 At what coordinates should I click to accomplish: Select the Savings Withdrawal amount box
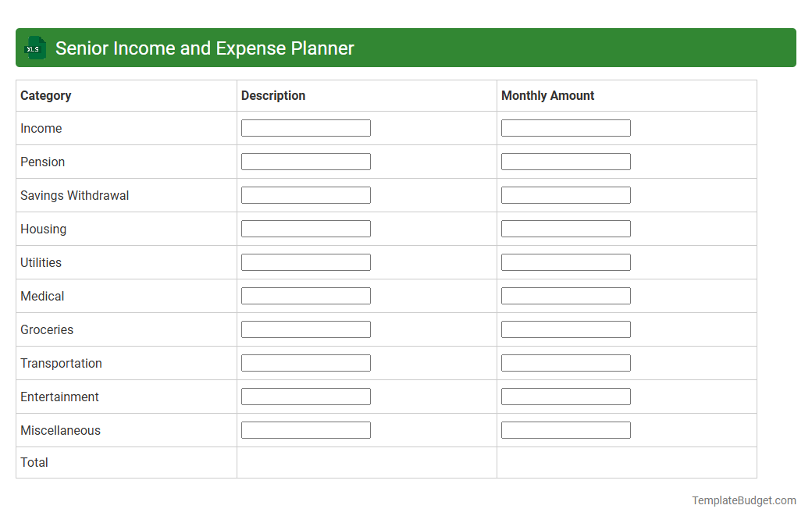click(565, 194)
